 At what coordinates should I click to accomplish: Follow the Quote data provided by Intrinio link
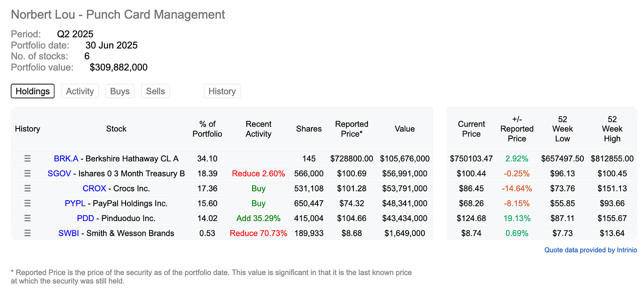point(590,250)
